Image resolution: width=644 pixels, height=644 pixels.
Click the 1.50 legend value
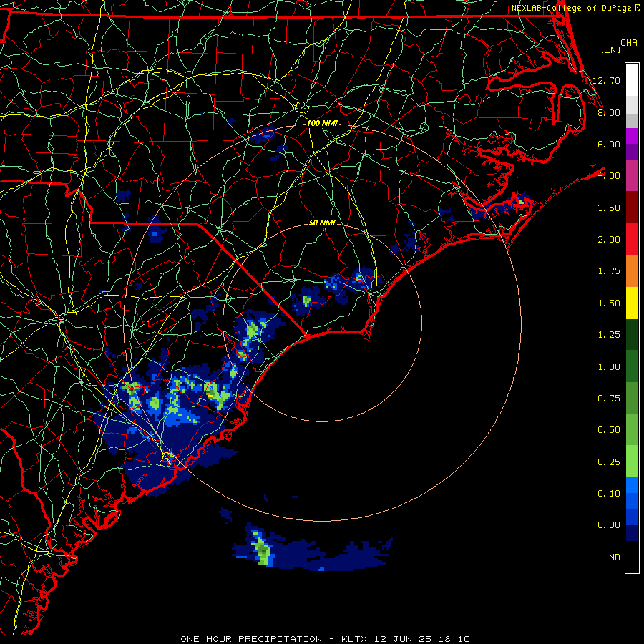coord(609,303)
